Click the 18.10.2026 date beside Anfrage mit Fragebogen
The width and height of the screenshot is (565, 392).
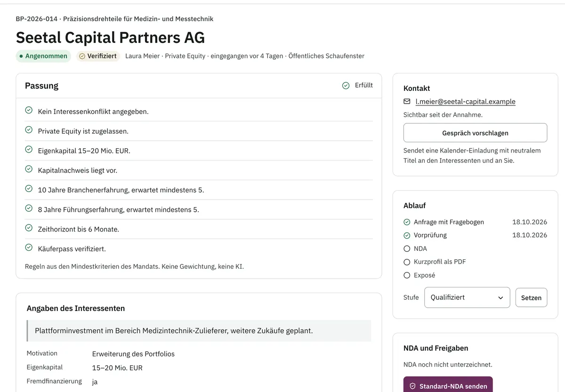[x=530, y=222]
